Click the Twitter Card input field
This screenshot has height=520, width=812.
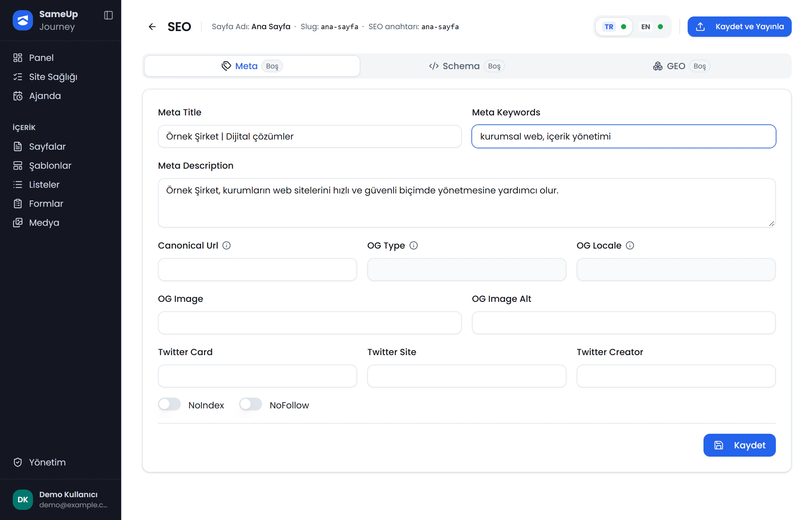pos(257,376)
